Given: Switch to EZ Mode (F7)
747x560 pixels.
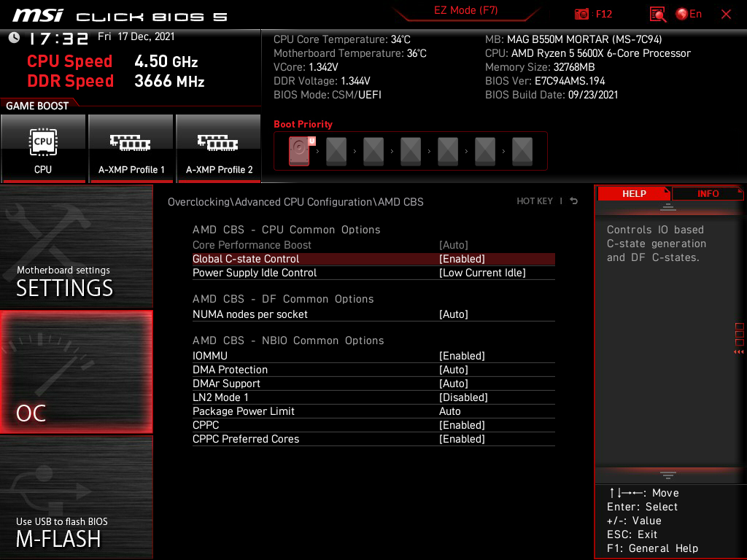Looking at the screenshot, I should click(465, 10).
